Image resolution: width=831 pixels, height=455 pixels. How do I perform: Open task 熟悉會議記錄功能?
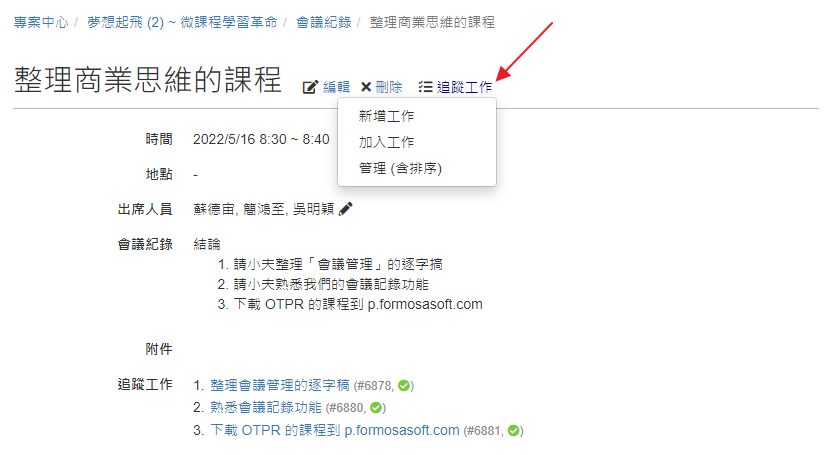coord(266,407)
